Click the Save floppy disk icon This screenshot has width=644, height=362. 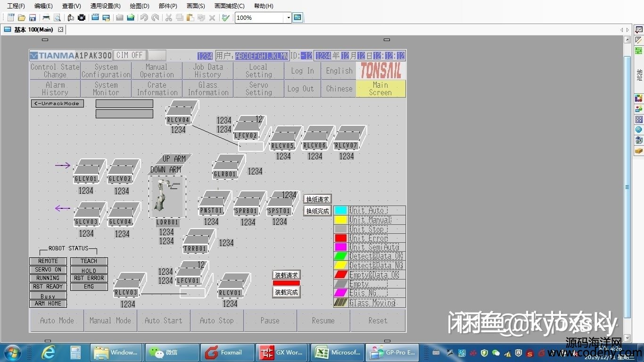(x=33, y=17)
